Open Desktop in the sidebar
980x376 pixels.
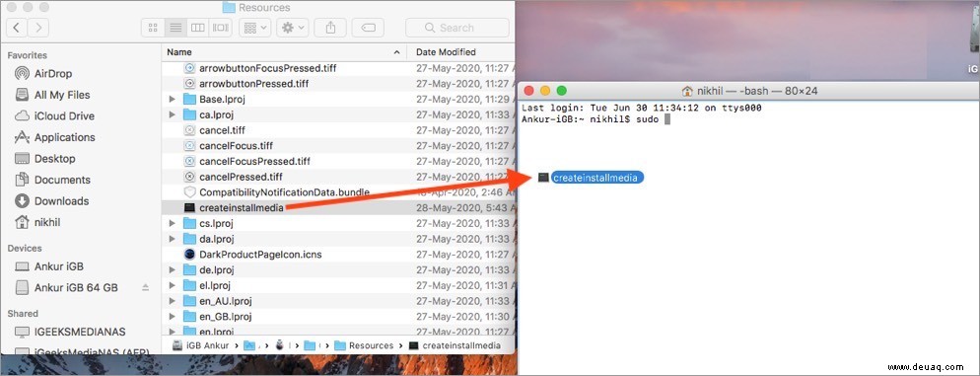click(54, 158)
